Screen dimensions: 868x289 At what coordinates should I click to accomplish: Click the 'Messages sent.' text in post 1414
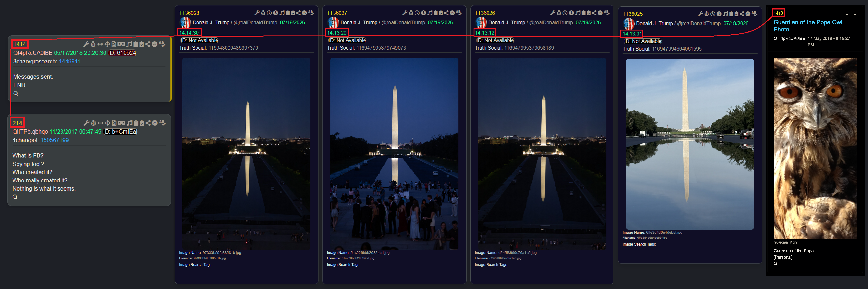coord(33,77)
